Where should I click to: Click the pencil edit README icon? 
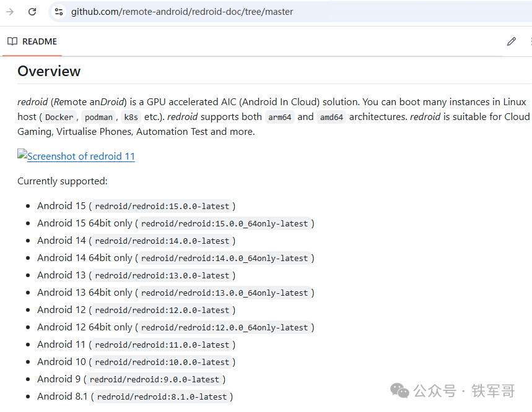pyautogui.click(x=511, y=41)
